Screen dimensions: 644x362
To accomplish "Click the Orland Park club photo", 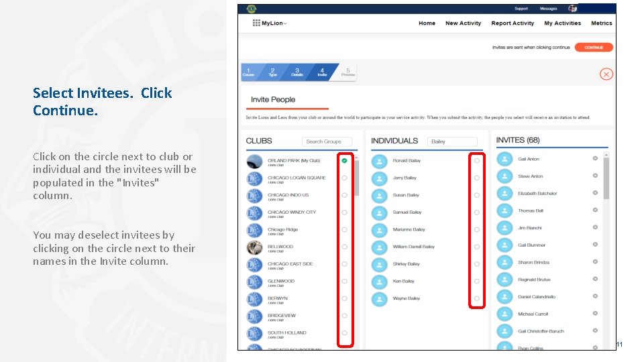I will tap(254, 162).
